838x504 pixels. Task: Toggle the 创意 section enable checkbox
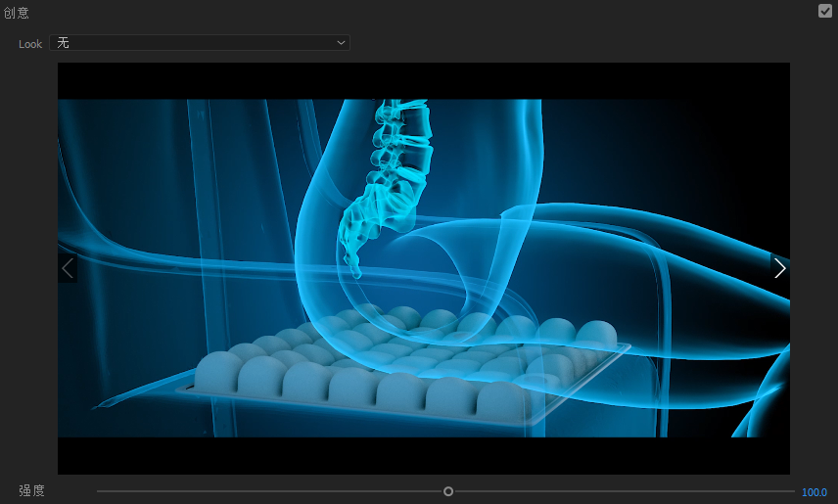point(825,11)
